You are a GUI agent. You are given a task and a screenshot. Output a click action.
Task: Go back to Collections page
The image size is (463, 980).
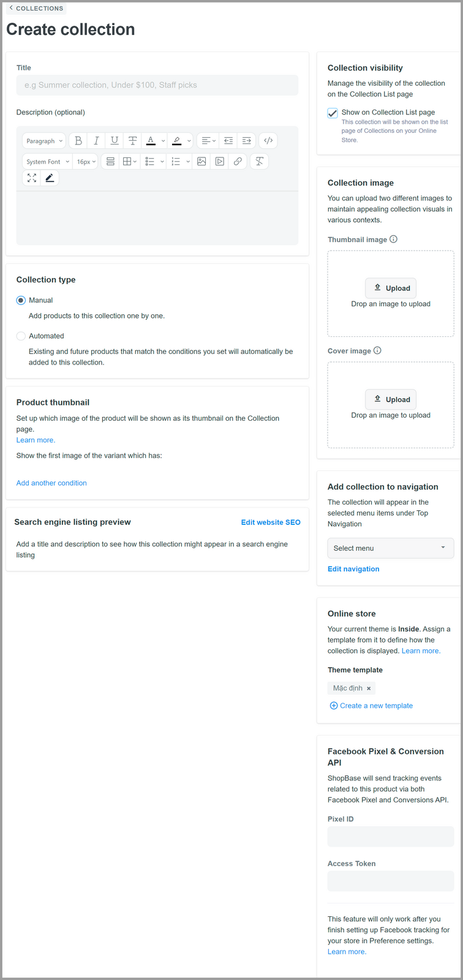click(36, 9)
